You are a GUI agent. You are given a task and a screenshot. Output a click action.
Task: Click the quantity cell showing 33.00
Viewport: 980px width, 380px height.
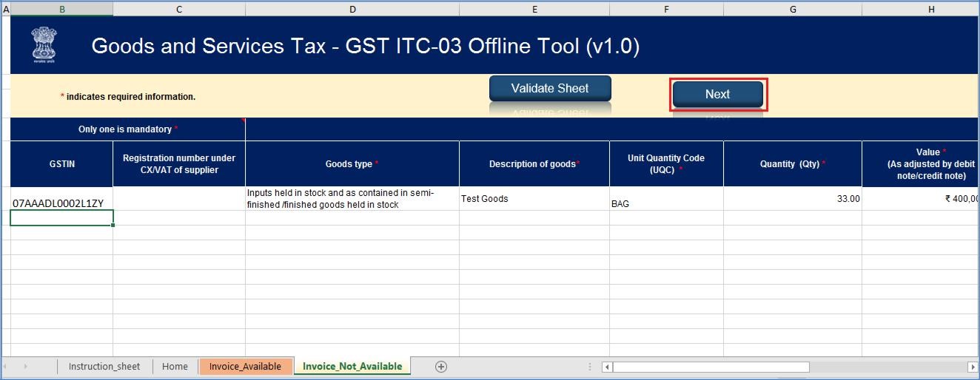coord(793,199)
